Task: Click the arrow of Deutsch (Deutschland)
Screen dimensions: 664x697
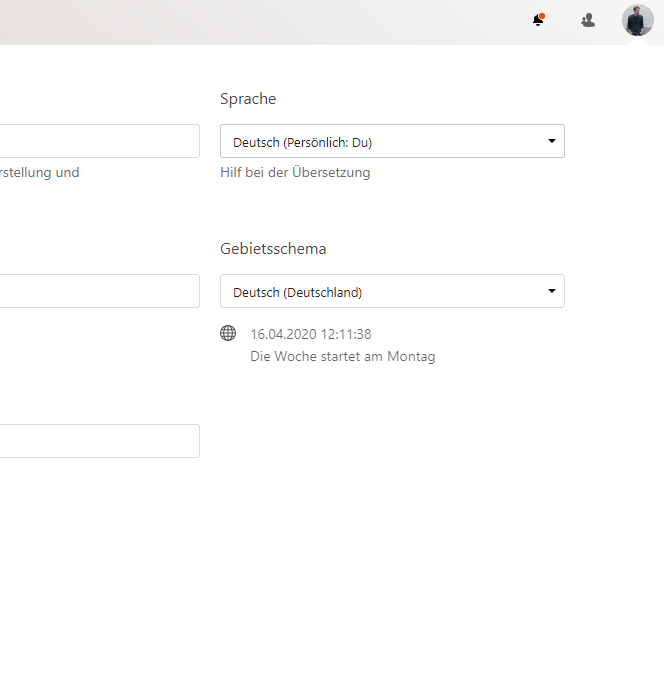Action: coord(552,291)
